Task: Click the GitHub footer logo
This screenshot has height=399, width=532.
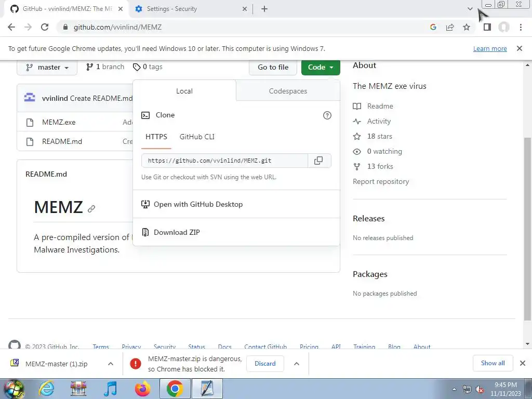Action: [14, 345]
